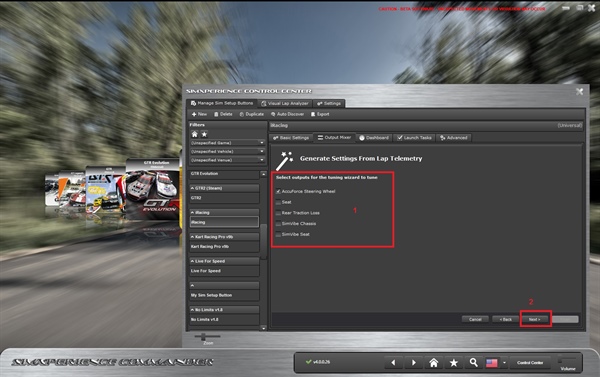Click the home filter icon under Filters
The width and height of the screenshot is (600, 377).
194,134
